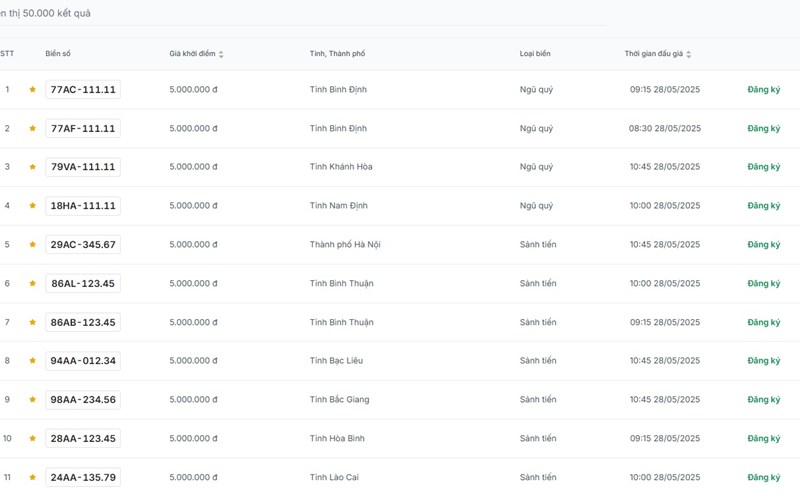Click star icon for plate 94AA-012.34
The image size is (800, 496).
pyautogui.click(x=32, y=361)
